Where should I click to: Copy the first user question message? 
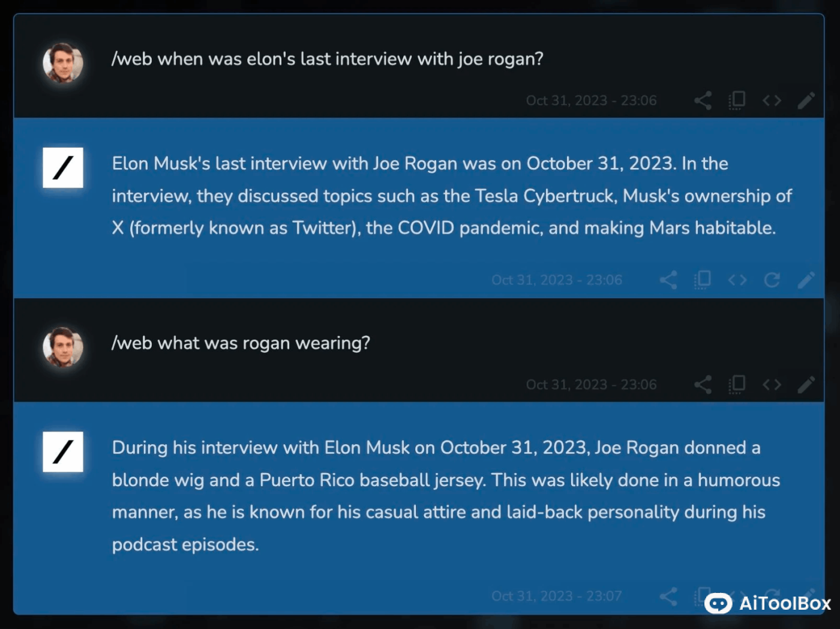(x=737, y=100)
